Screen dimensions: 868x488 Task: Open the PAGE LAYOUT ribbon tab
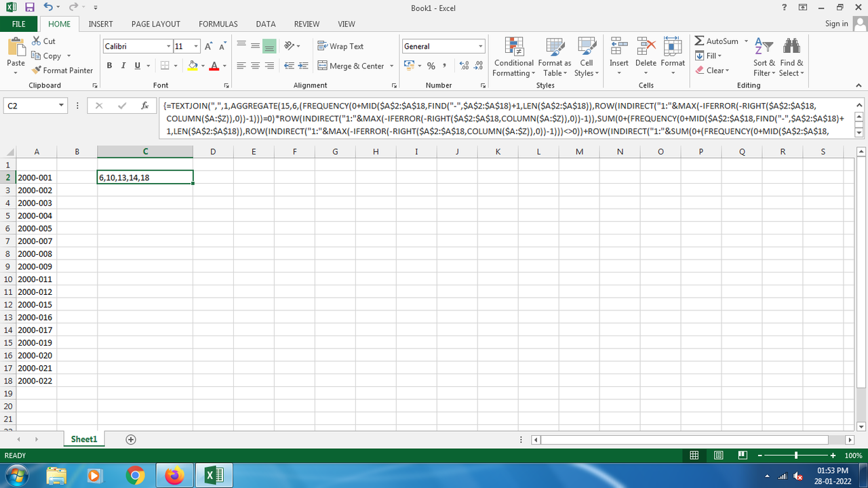coord(155,24)
